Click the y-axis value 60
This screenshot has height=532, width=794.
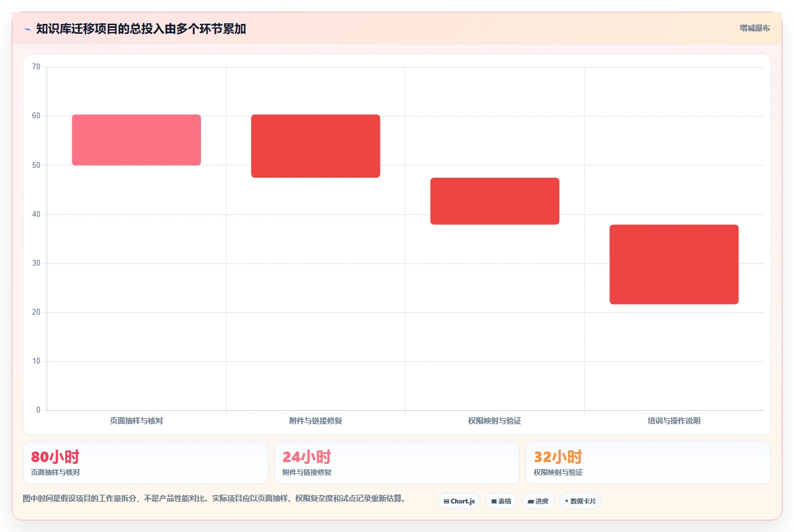(36, 116)
